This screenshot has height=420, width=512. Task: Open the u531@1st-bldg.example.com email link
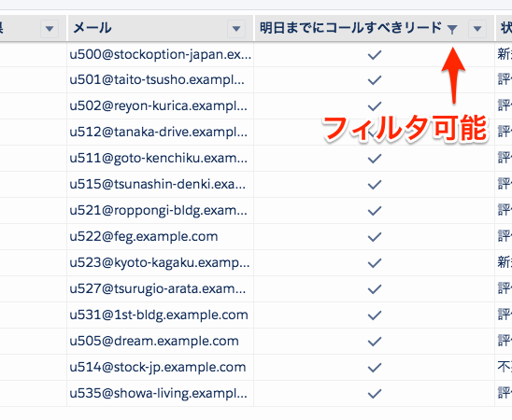[x=159, y=315]
